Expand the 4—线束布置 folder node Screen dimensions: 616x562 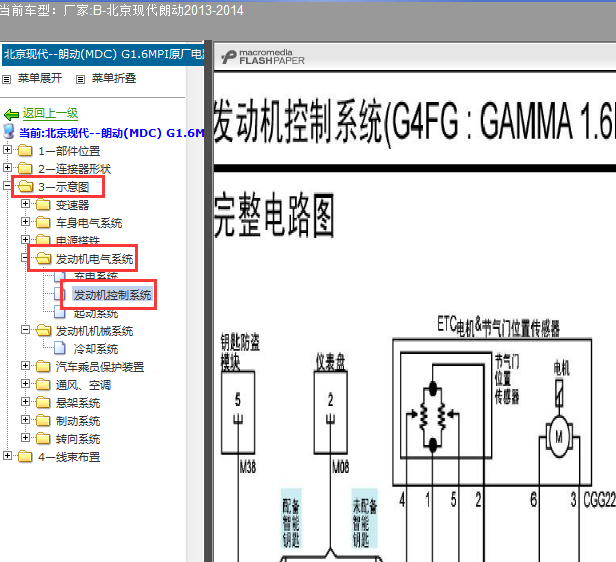7,455
